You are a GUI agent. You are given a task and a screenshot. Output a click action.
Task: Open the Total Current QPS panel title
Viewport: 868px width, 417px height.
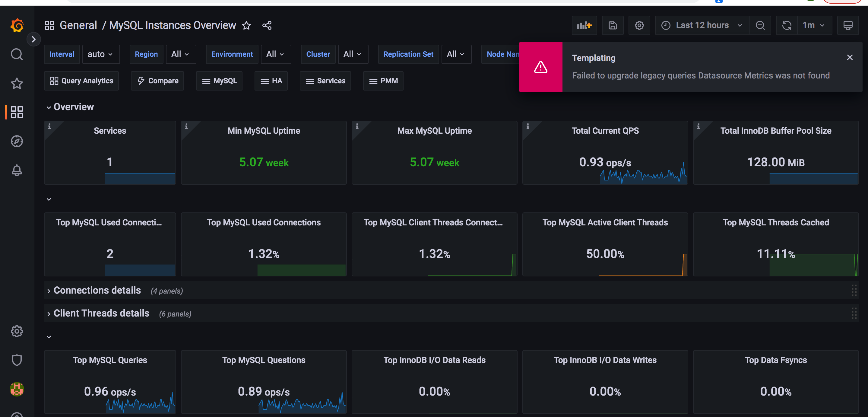pos(605,131)
